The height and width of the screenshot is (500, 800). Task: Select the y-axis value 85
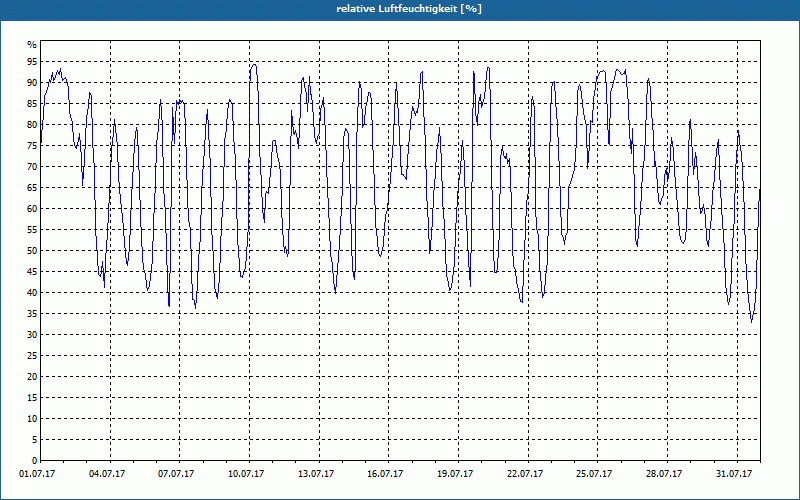[x=32, y=104]
